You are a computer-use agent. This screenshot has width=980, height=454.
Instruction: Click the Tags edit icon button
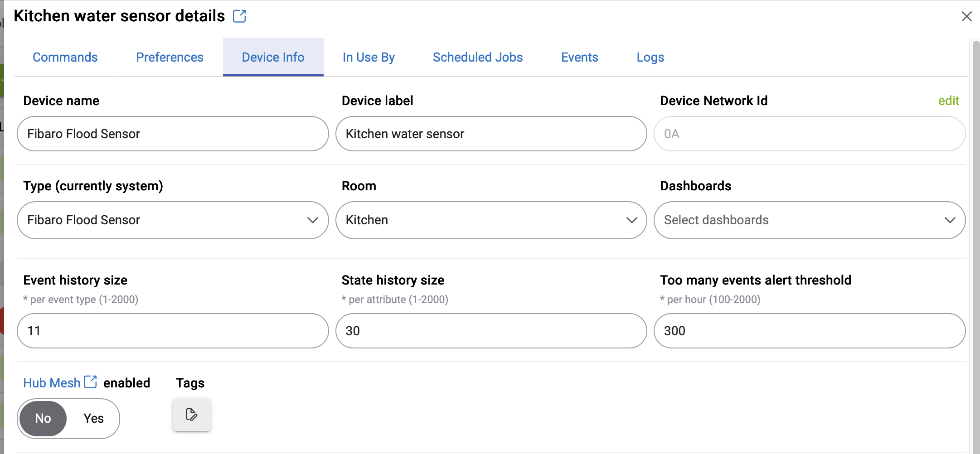pyautogui.click(x=191, y=415)
